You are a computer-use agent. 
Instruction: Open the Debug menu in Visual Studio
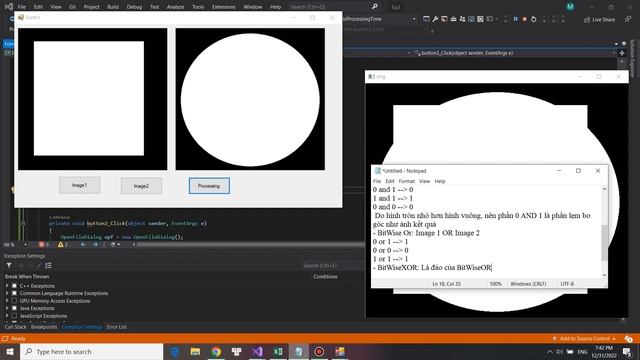click(x=134, y=7)
